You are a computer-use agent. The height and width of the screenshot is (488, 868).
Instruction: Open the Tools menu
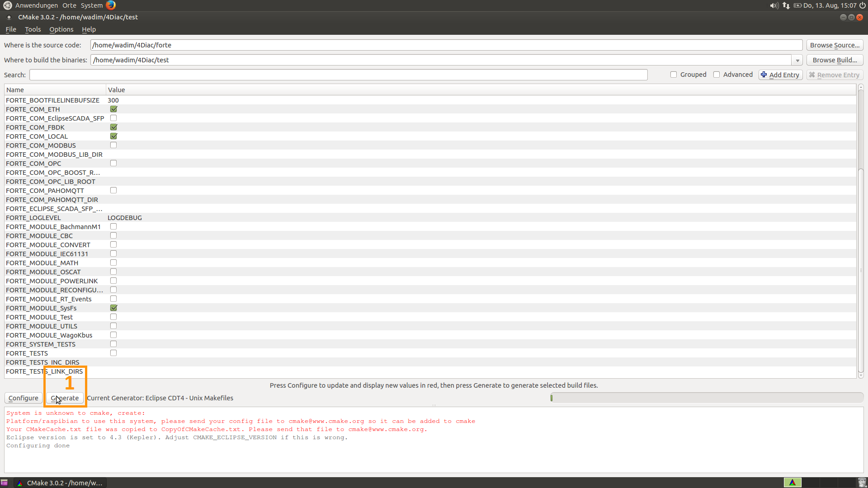tap(32, 29)
